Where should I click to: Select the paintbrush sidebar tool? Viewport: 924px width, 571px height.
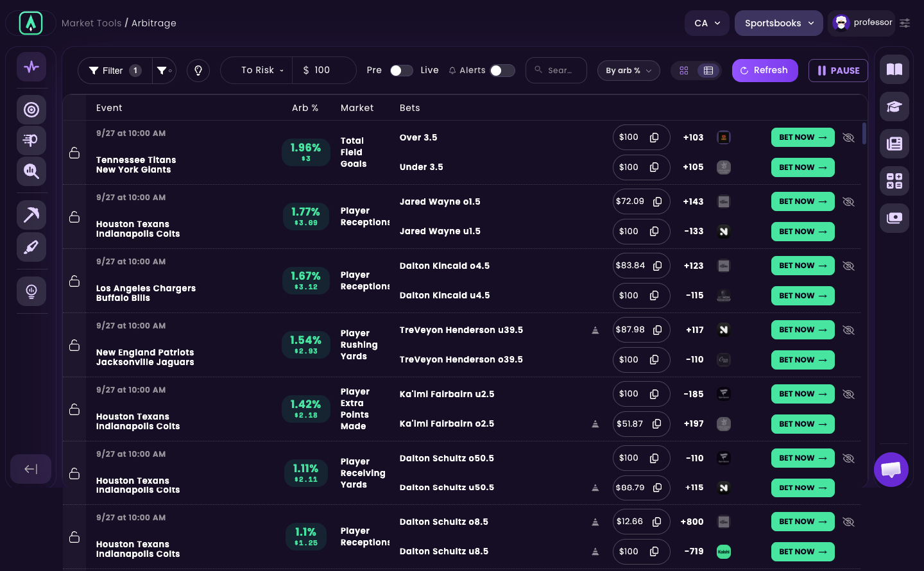[31, 247]
